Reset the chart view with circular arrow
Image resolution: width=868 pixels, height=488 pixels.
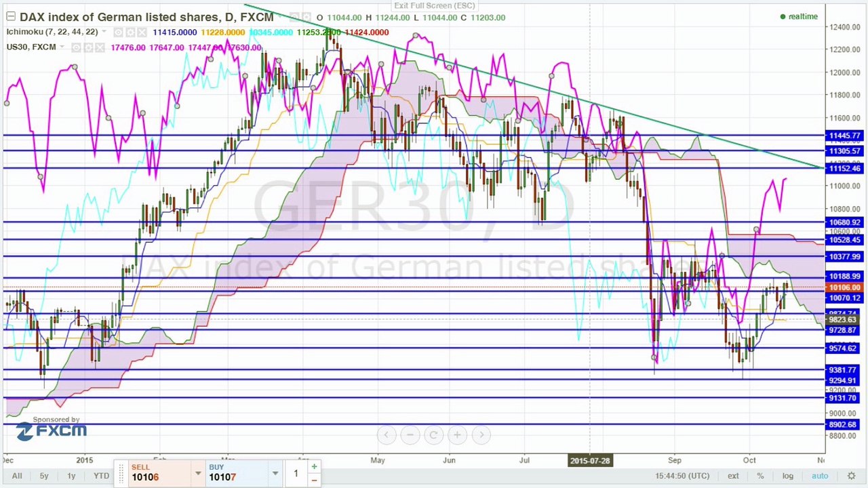433,435
